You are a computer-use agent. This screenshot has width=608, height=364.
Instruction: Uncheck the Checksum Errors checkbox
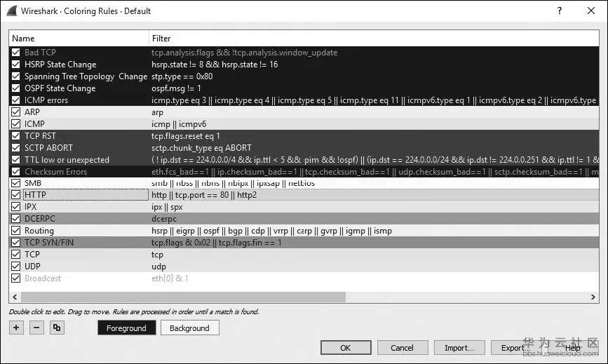coord(16,172)
